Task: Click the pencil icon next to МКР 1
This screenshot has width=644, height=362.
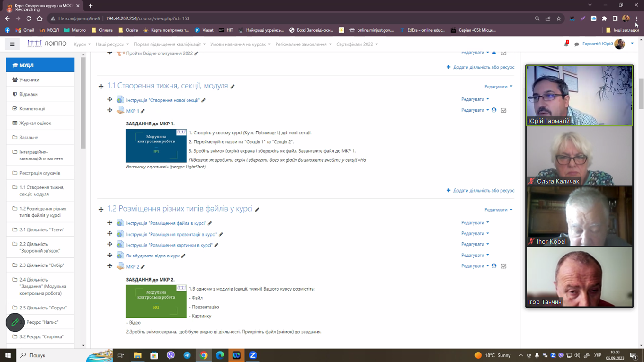Action: (143, 111)
